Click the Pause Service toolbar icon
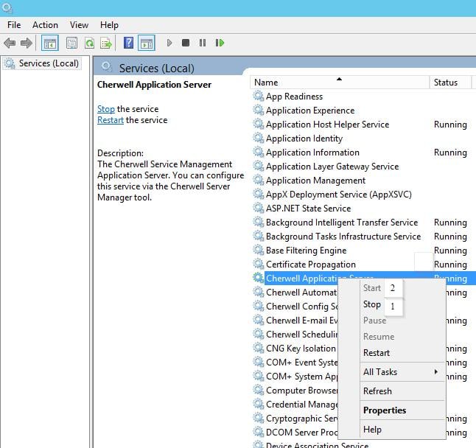Image resolution: width=476 pixels, height=448 pixels. pos(203,43)
